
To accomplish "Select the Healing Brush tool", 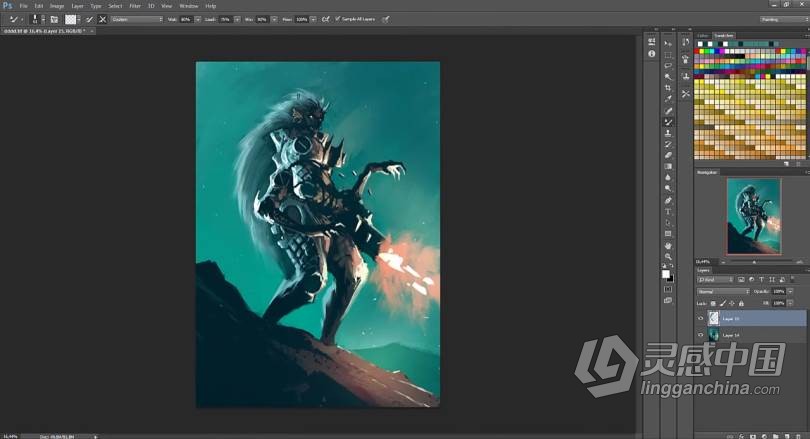I will coord(668,111).
